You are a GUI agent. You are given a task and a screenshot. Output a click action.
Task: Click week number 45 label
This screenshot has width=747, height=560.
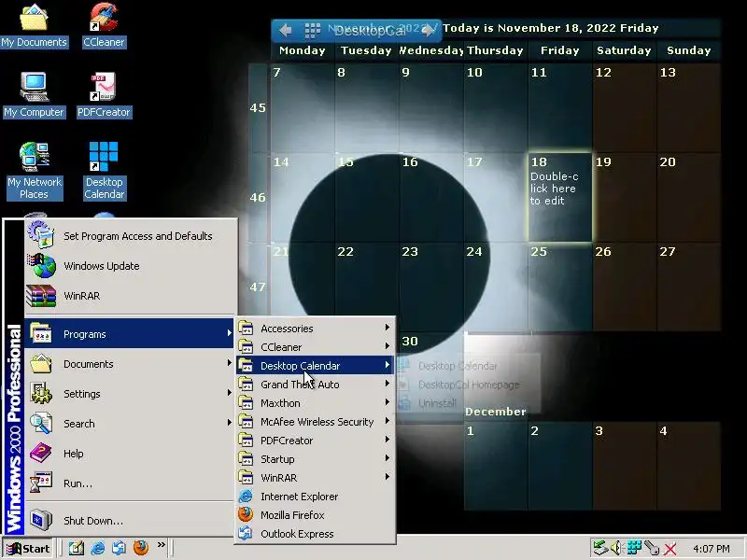click(x=258, y=107)
